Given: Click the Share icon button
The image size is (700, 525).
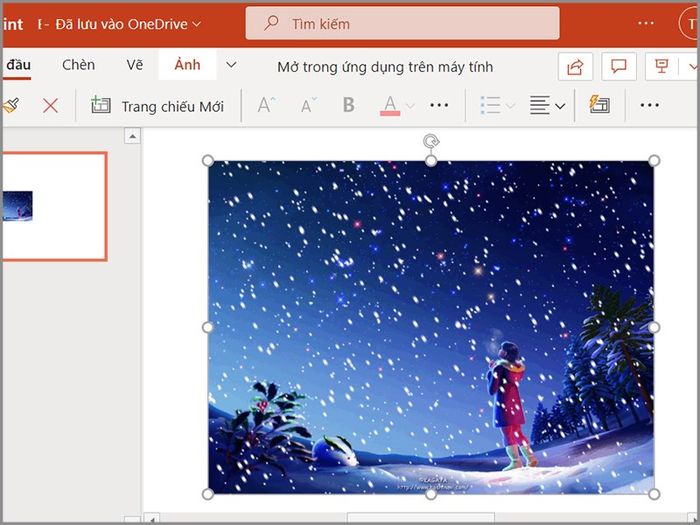Looking at the screenshot, I should click(x=575, y=67).
